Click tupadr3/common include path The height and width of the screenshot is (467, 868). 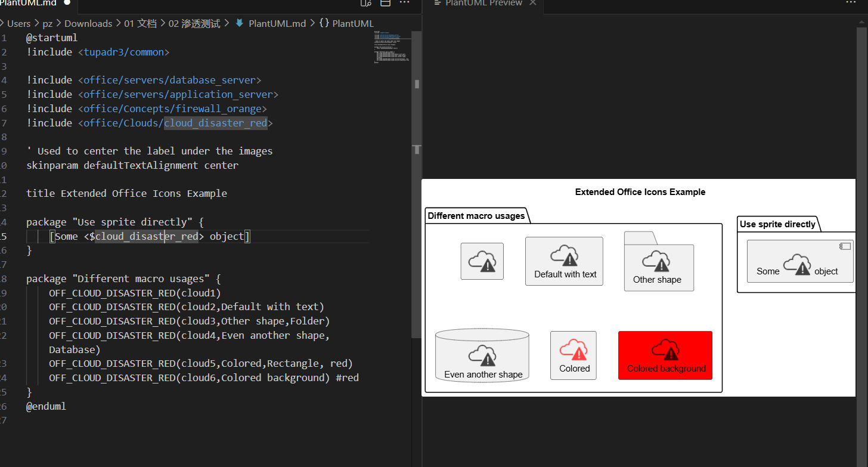(123, 52)
